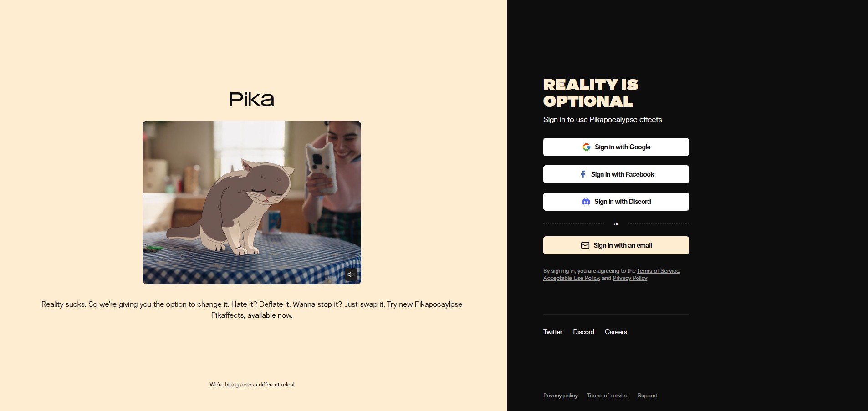The image size is (868, 411).
Task: Follow the hiring link
Action: 232,385
